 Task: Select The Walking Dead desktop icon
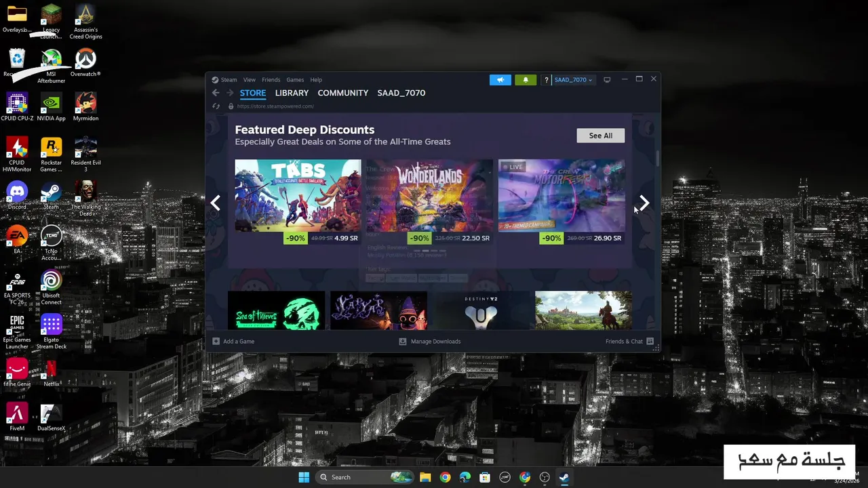pyautogui.click(x=85, y=199)
